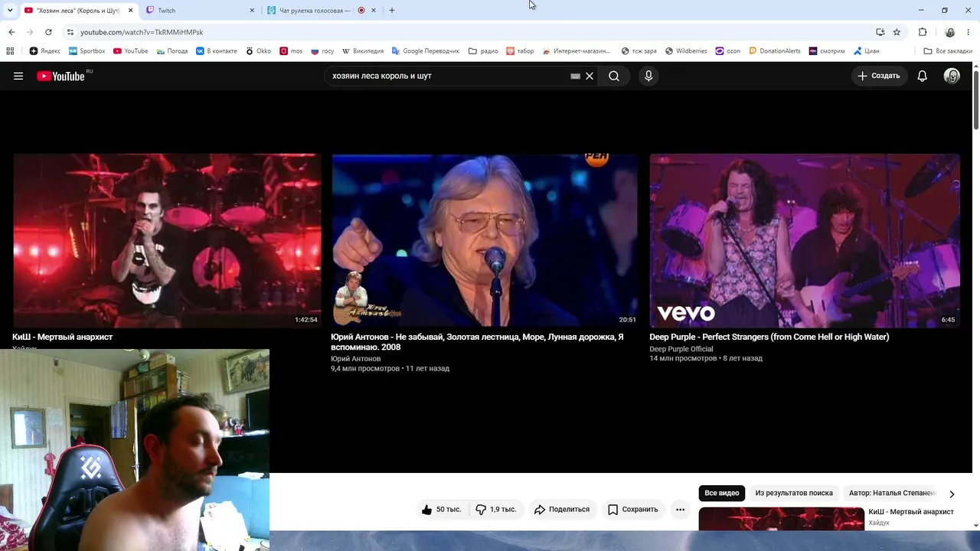Open the tab search dropdown arrow
This screenshot has height=551, width=980.
coord(9,10)
